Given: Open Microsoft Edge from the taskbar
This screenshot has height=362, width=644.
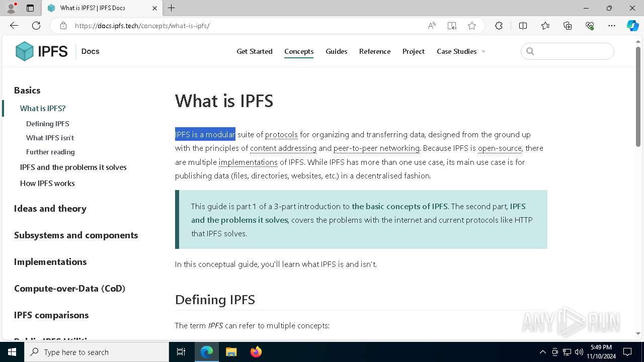Looking at the screenshot, I should [207, 352].
